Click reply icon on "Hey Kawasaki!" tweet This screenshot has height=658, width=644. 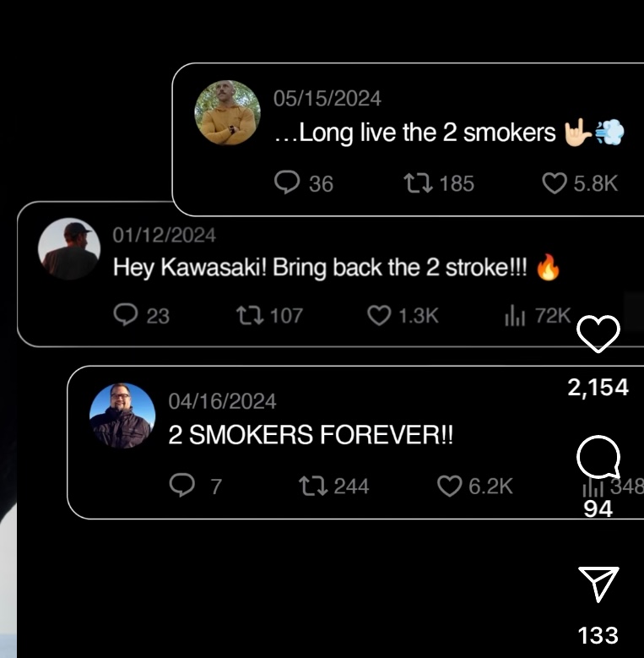tap(125, 315)
